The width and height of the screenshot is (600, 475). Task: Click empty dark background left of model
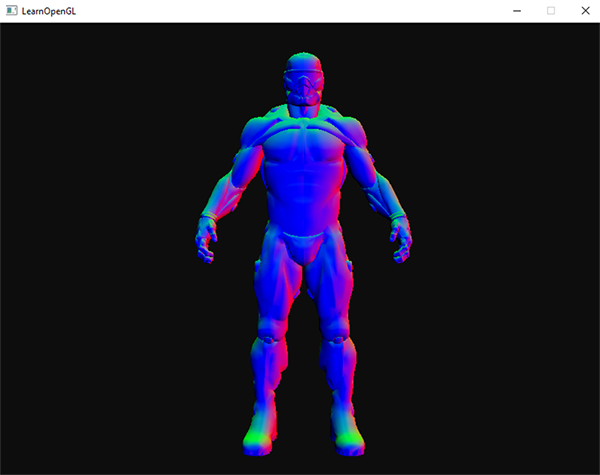(x=100, y=250)
